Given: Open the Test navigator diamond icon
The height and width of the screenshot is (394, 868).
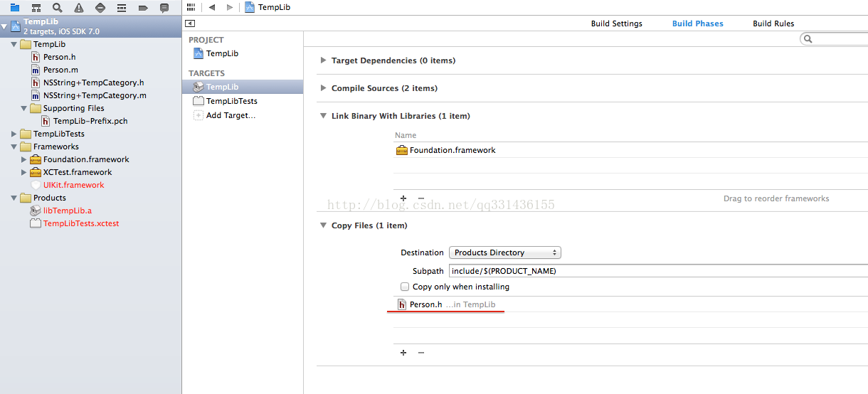Looking at the screenshot, I should coord(100,8).
